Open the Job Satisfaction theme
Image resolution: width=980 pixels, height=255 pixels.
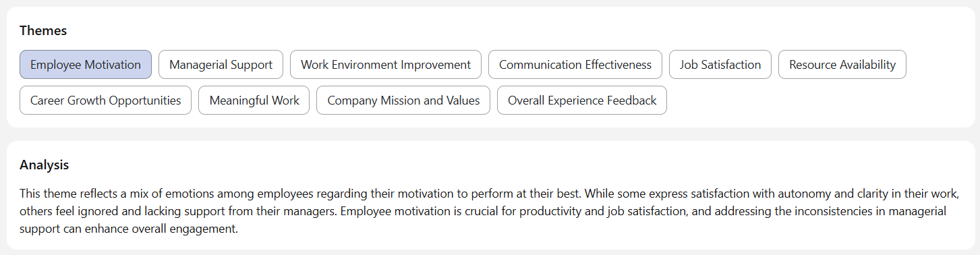pyautogui.click(x=720, y=65)
